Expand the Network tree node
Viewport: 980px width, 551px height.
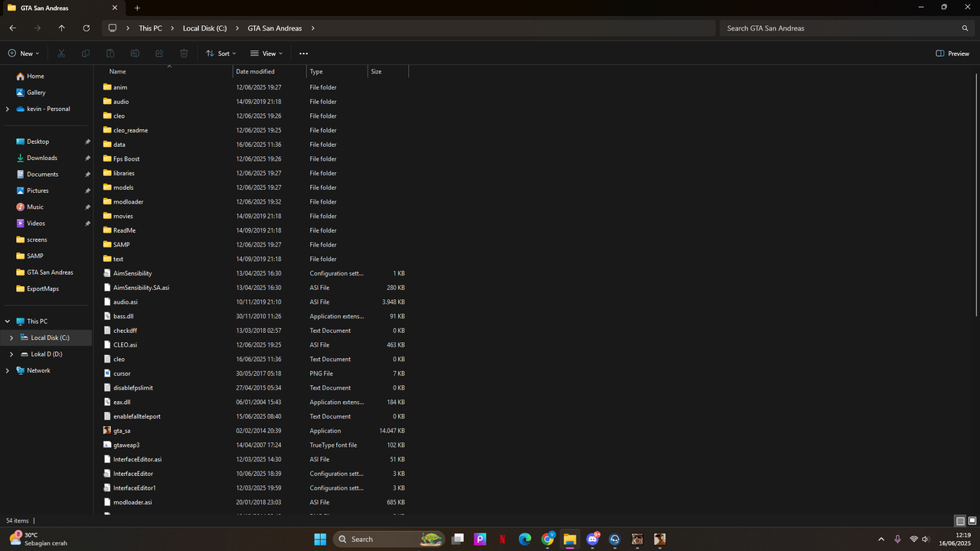(8, 370)
